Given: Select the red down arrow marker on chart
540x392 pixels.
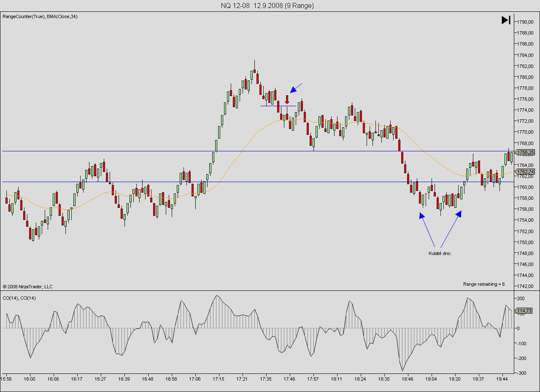Looking at the screenshot, I should tap(287, 99).
